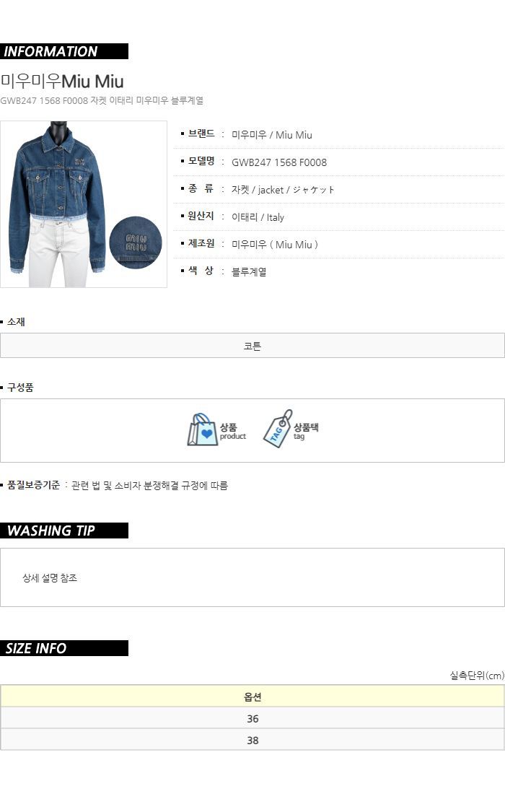
Task: Click the 옵션 table header
Action: point(252,697)
